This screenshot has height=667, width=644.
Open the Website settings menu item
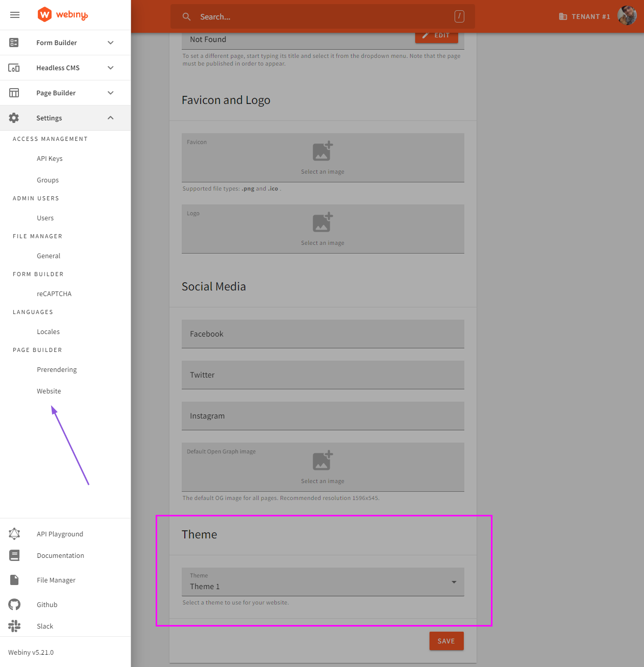(x=49, y=391)
